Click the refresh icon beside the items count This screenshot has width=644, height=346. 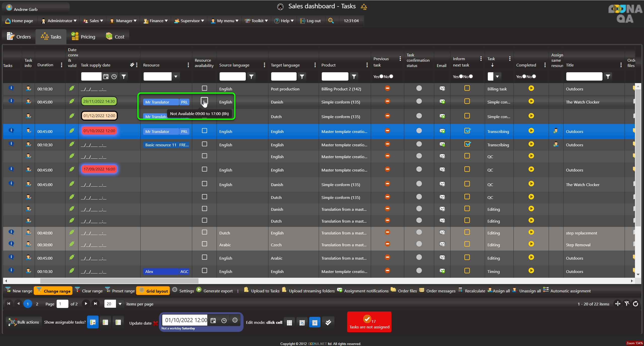coord(636,304)
